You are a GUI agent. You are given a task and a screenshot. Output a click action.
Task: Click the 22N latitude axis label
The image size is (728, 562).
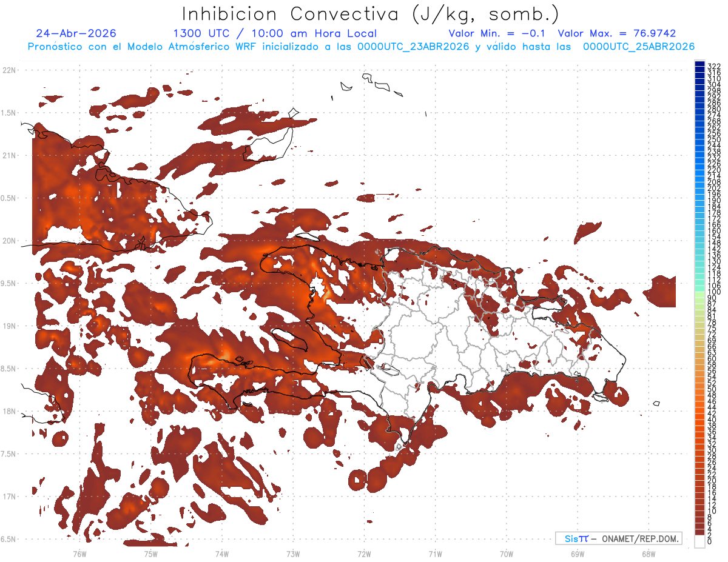(8, 70)
